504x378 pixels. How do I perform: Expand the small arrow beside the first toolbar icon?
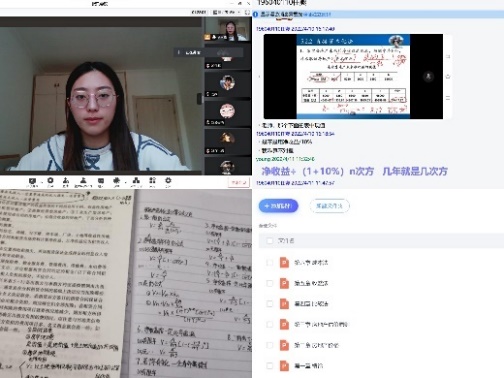[42, 182]
